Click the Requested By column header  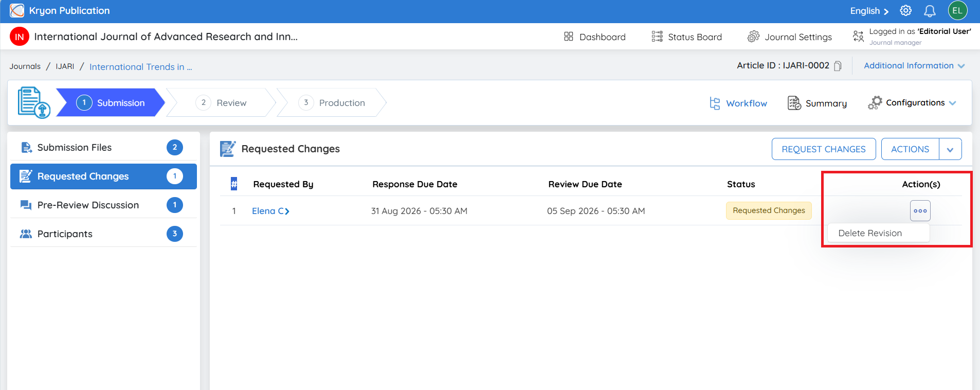[x=283, y=184]
